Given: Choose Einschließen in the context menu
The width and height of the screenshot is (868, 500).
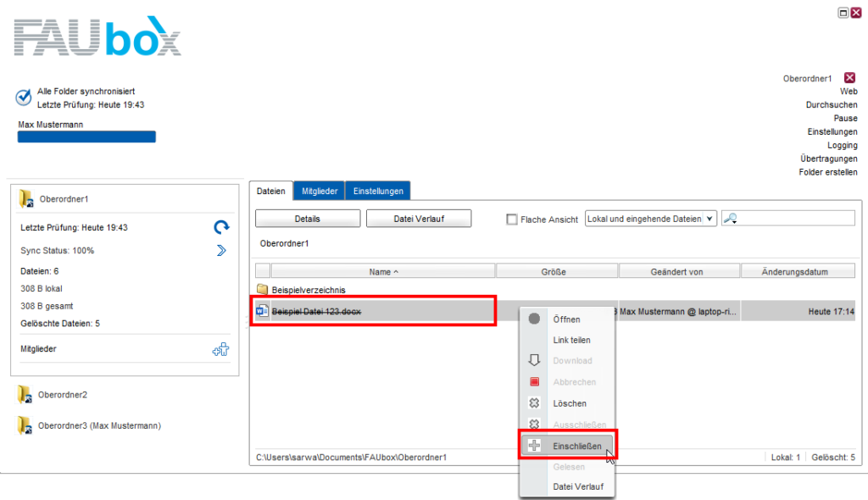Looking at the screenshot, I should click(x=576, y=446).
